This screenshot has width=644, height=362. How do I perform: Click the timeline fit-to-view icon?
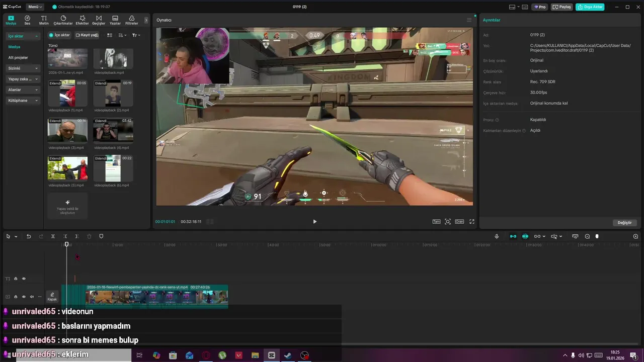tap(575, 236)
